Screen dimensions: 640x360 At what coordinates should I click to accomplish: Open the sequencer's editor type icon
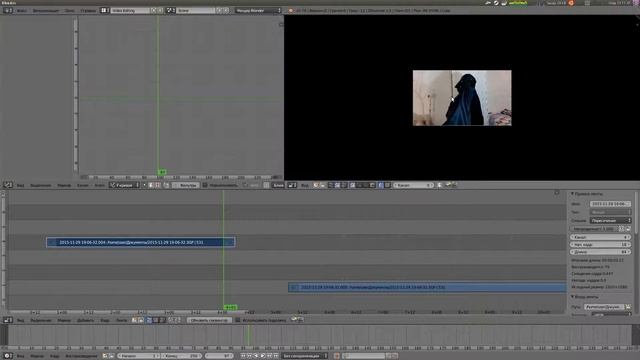coord(8,320)
